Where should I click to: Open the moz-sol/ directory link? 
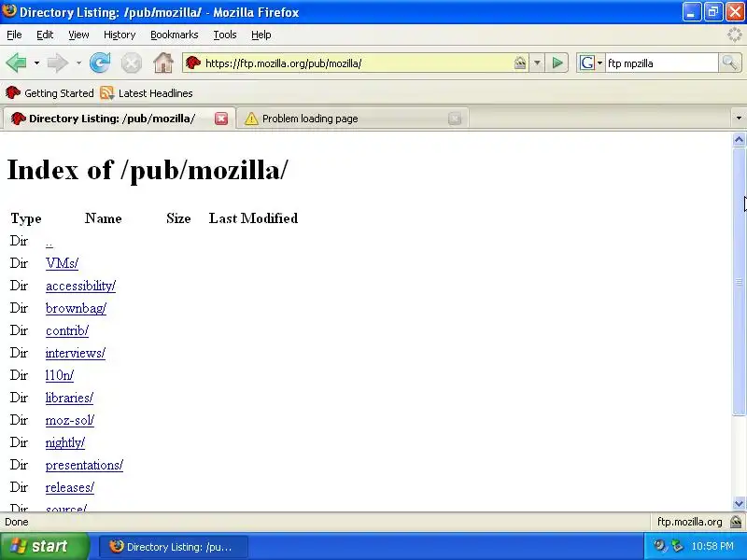point(69,420)
